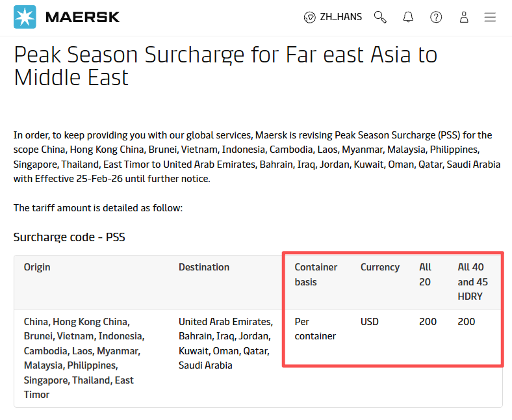512x420 pixels.
Task: Open search with the magnifier icon
Action: 380,18
